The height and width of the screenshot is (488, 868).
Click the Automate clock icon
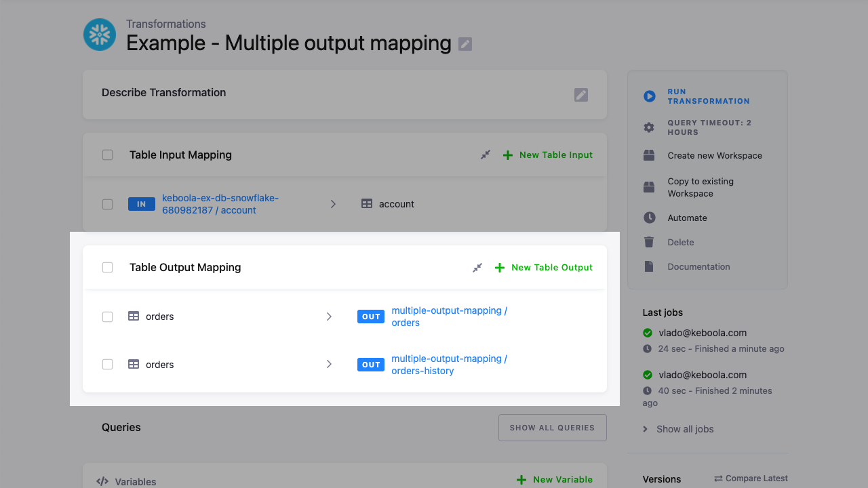tap(648, 218)
